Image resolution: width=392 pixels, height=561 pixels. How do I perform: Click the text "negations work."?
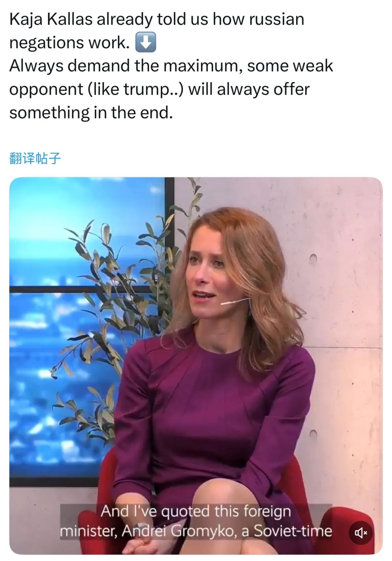tap(69, 43)
